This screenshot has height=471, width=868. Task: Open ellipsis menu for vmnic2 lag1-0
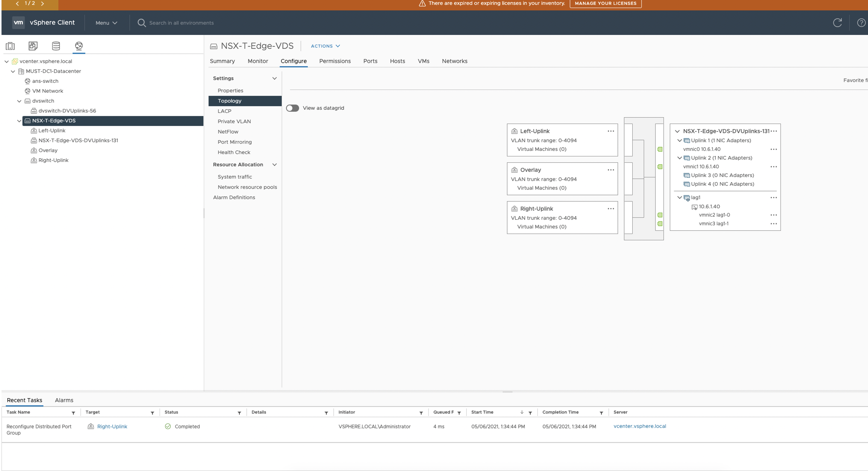click(773, 215)
